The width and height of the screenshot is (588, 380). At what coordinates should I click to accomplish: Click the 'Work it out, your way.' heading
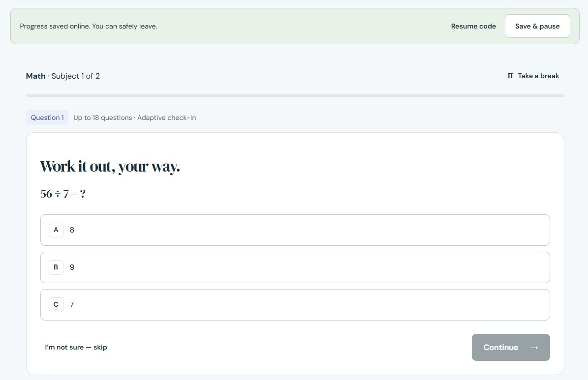pos(110,167)
